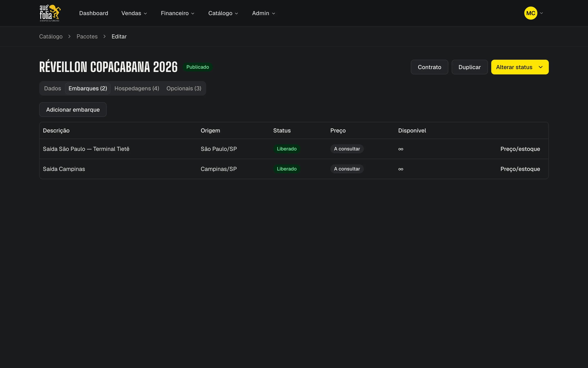The image size is (588, 368).
Task: Click the São Paulo/SP origin cell
Action: coord(219,149)
